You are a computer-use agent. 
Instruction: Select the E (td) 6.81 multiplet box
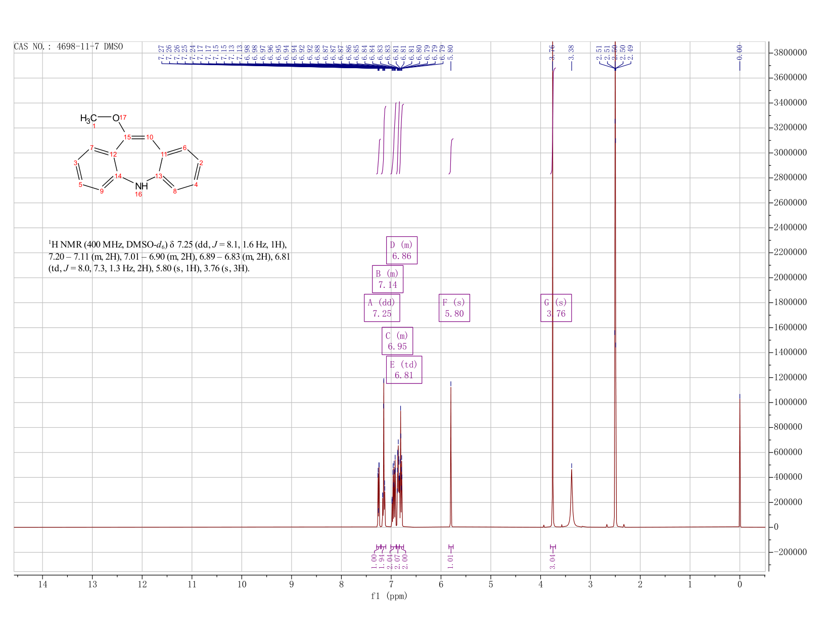point(404,370)
